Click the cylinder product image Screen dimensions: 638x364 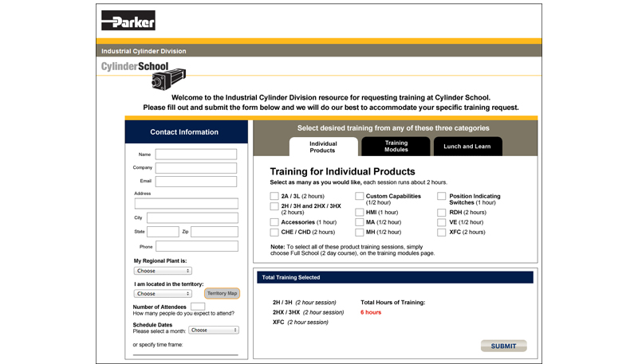[168, 79]
